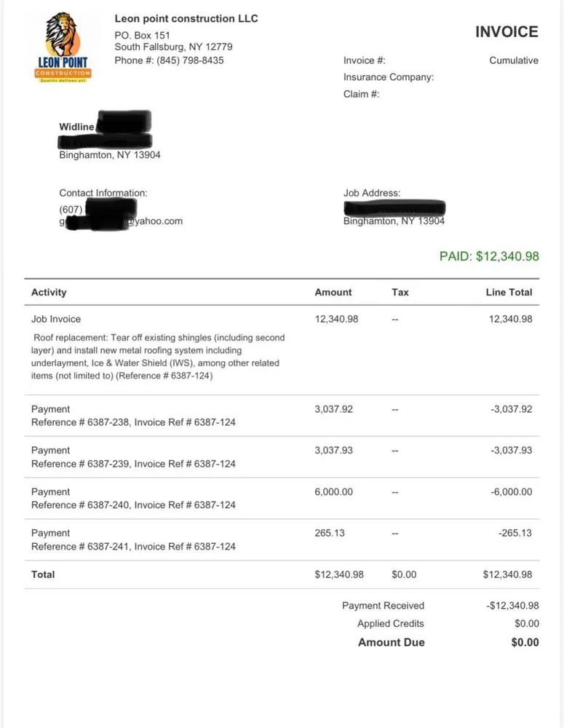Select the Amount column header
Screen dimensions: 564x728
point(333,292)
